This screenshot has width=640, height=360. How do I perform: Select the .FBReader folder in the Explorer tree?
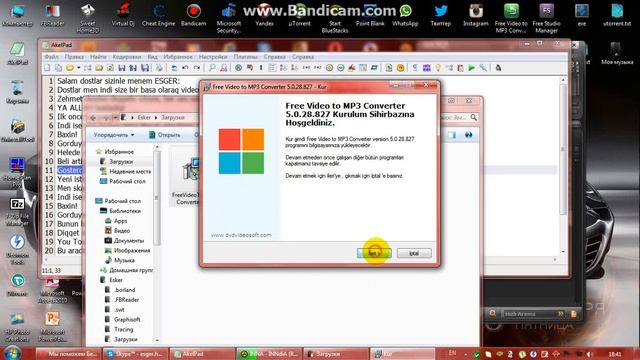tap(122, 300)
